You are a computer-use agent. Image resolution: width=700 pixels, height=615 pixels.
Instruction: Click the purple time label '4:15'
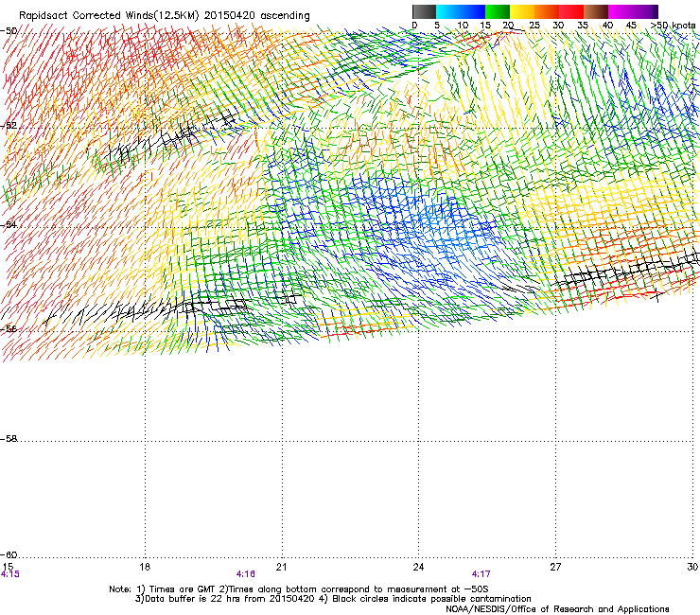(x=9, y=574)
